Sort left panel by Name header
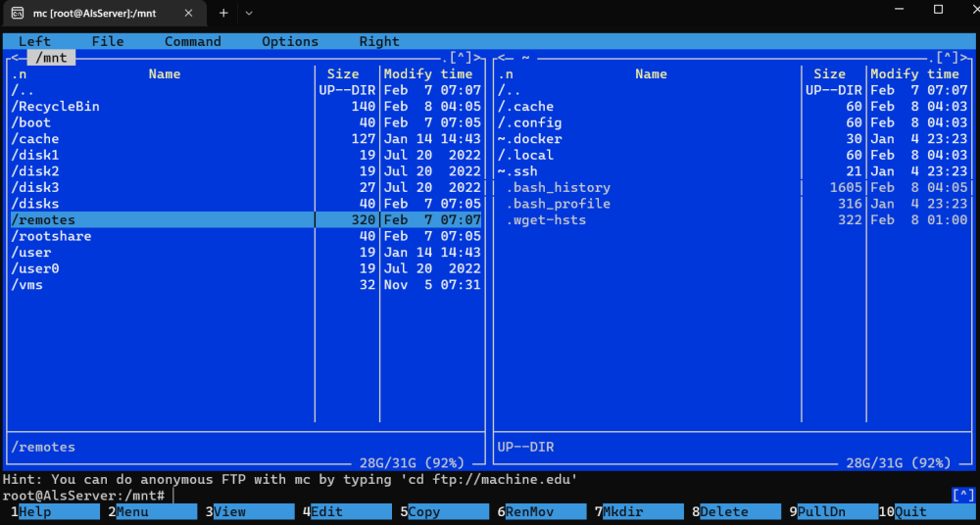 click(165, 74)
